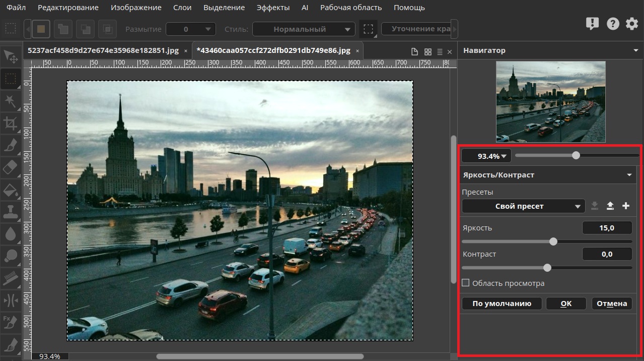Open the 93.4% zoom dropdown
This screenshot has width=644, height=361.
486,156
